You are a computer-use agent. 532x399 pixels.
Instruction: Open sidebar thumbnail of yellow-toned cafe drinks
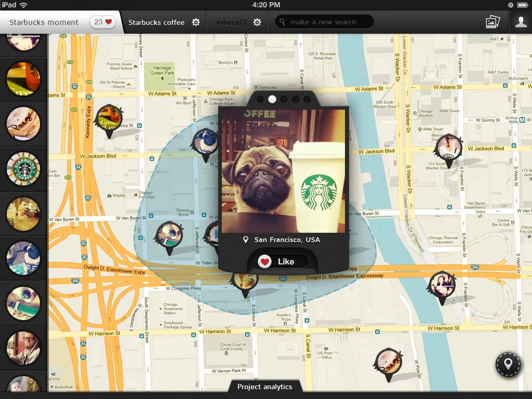coord(23,214)
